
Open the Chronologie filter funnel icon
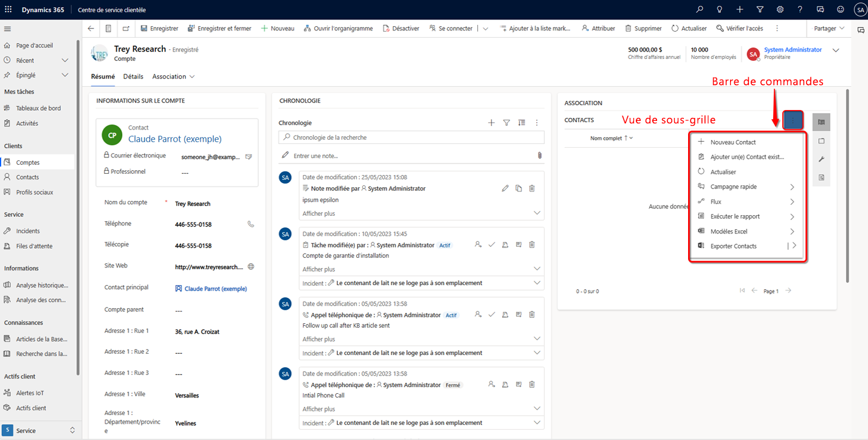click(x=506, y=123)
